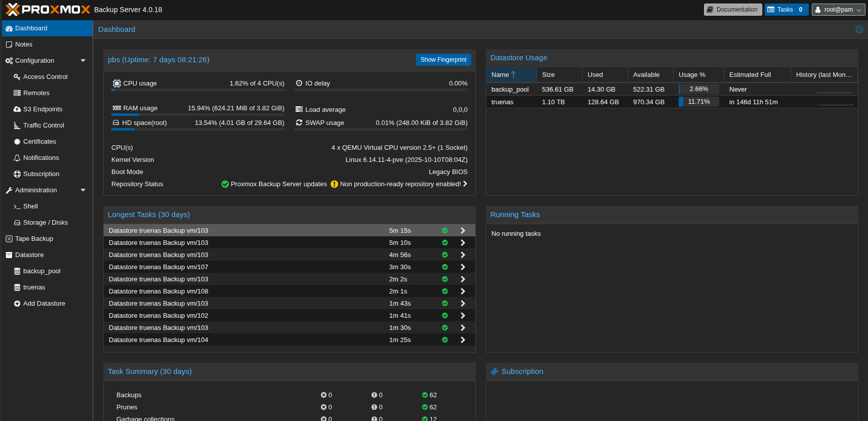
Task: Select the backup_pool datastore in sidebar
Action: click(x=42, y=271)
